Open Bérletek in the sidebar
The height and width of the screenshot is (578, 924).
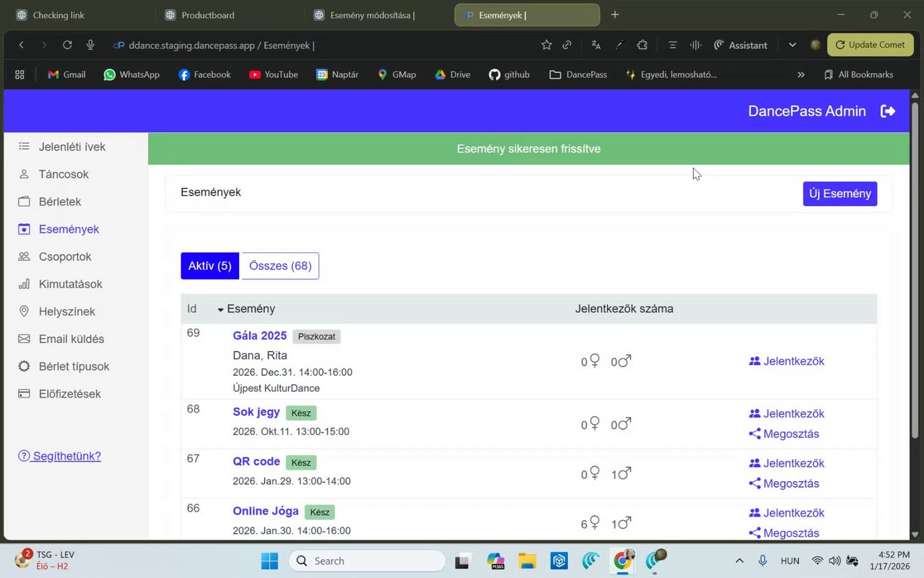point(60,202)
